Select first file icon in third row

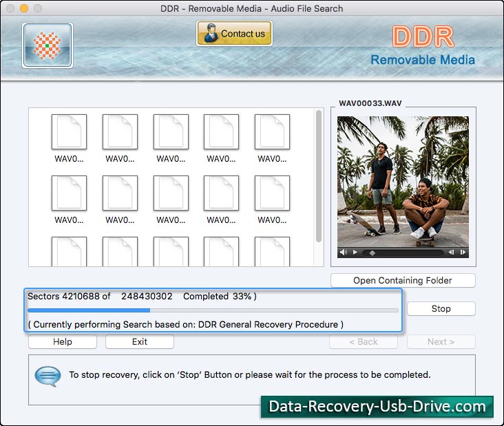[x=69, y=252]
